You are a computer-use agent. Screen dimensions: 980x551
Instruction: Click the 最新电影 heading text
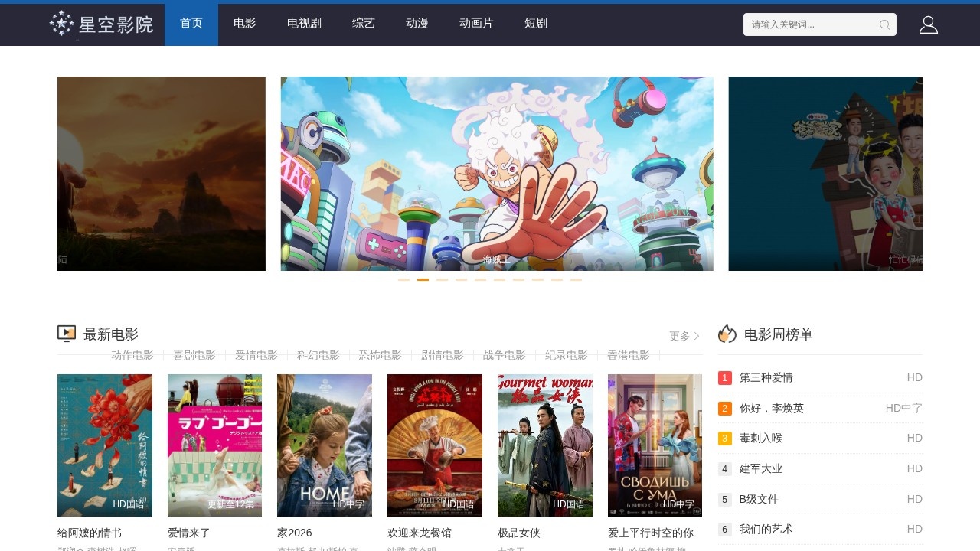(111, 334)
